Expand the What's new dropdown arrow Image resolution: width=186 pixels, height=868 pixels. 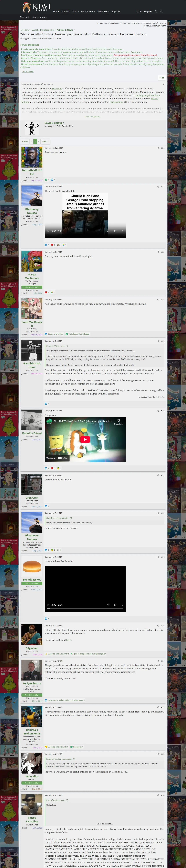pyautogui.click(x=94, y=11)
